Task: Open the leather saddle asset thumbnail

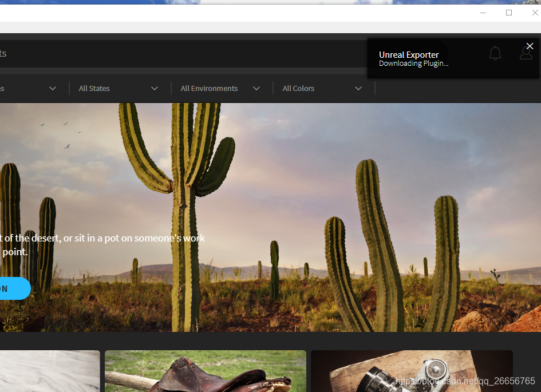Action: click(206, 371)
